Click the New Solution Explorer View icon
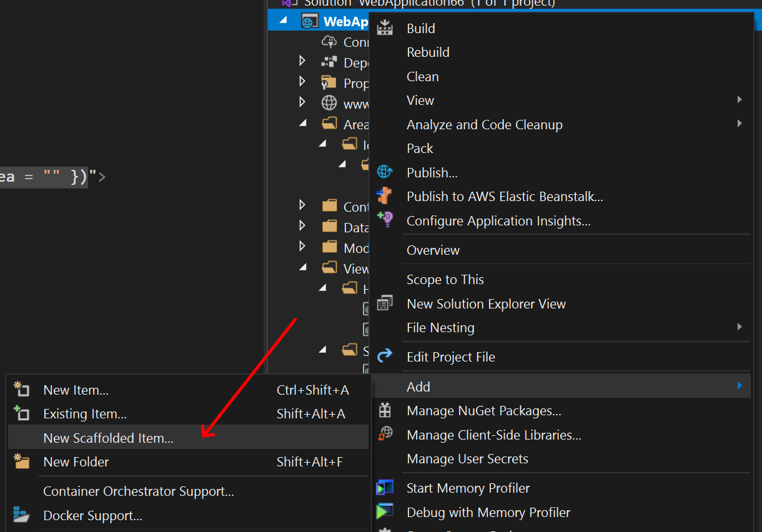Screen dimensions: 762x532 point(385,303)
